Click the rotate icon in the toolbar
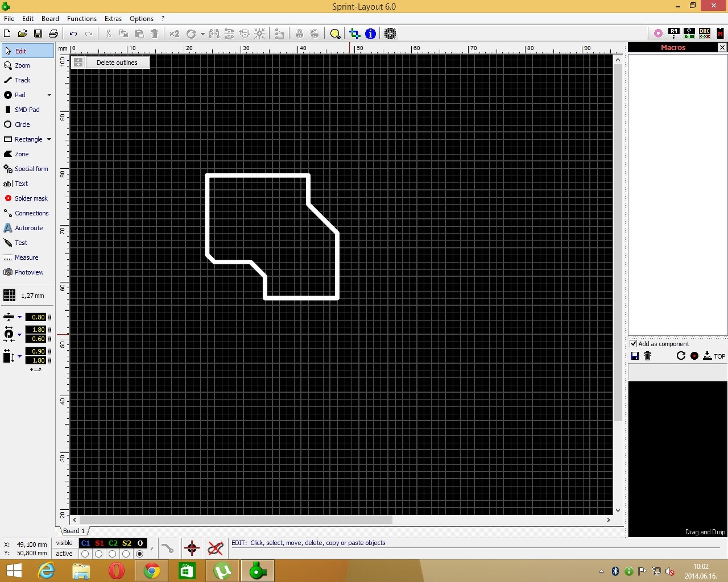This screenshot has height=582, width=728. click(191, 34)
